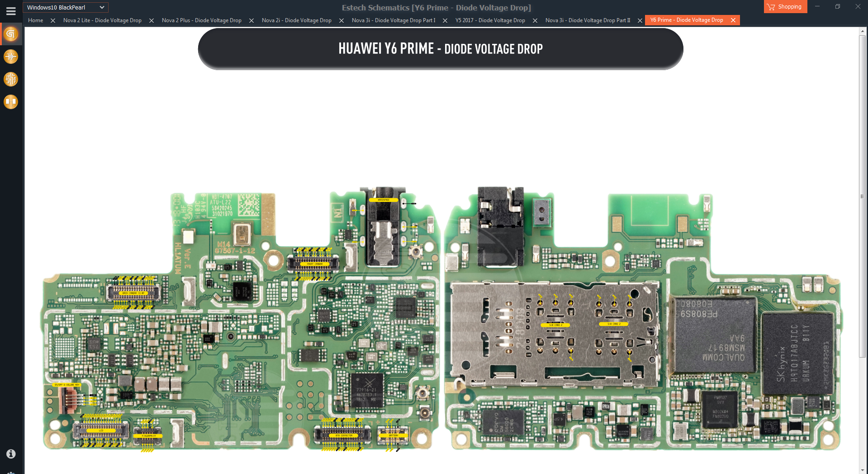Switch to the Nova 2i tab
Image resolution: width=868 pixels, height=474 pixels.
tap(296, 20)
